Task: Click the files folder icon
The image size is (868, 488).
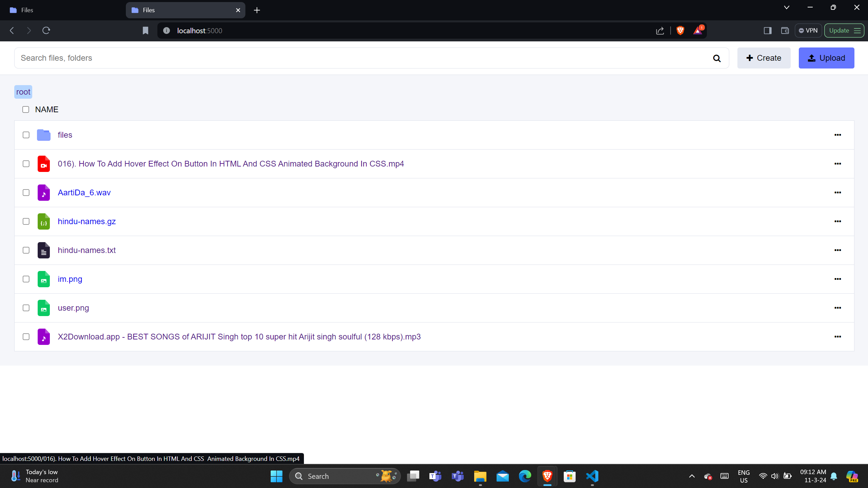Action: coord(43,135)
